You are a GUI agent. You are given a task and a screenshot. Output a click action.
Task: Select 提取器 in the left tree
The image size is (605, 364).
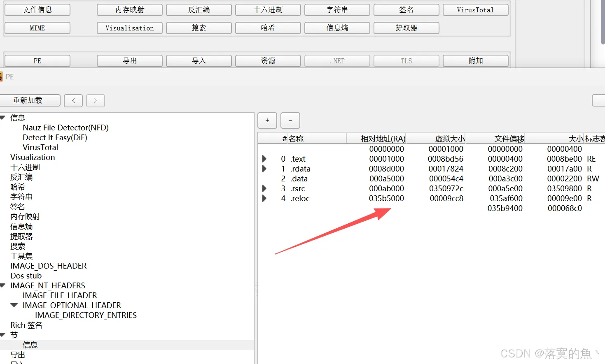21,236
